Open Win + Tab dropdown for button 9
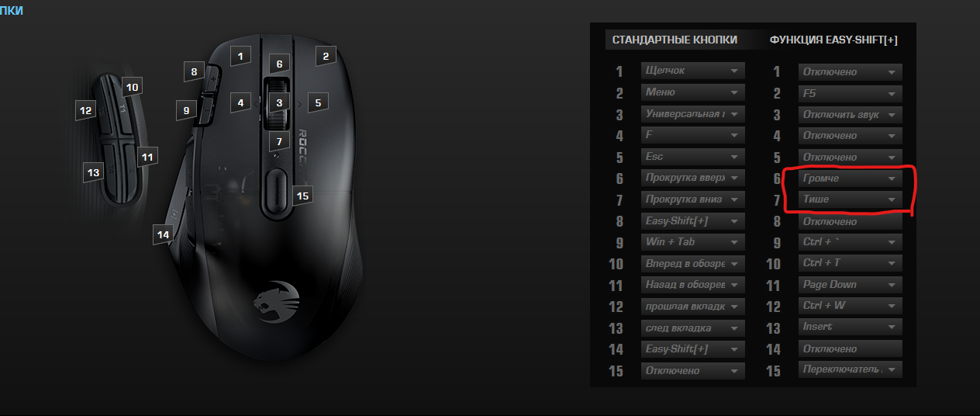Screen dimensions: 980x416 693,242
